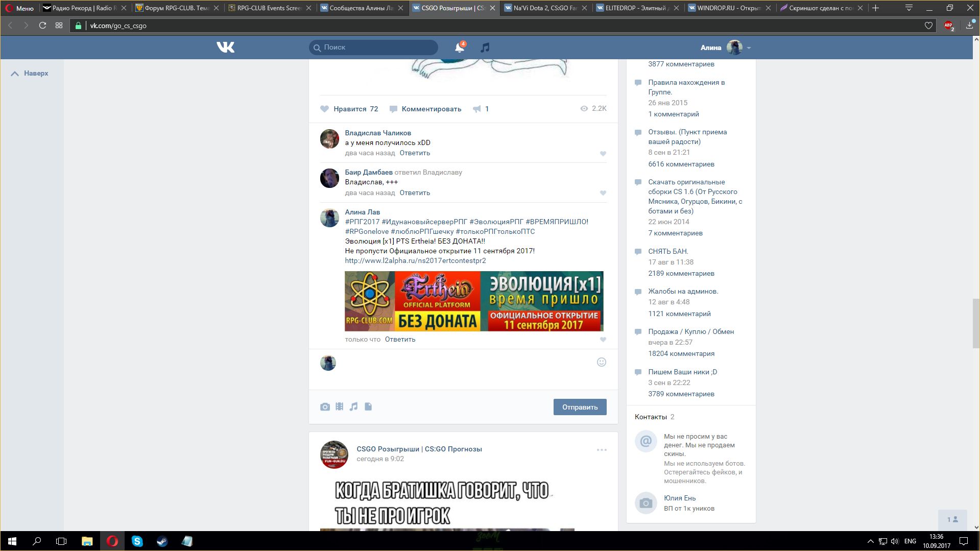Open the notifications bell
The height and width of the screenshot is (551, 980).
click(x=460, y=47)
